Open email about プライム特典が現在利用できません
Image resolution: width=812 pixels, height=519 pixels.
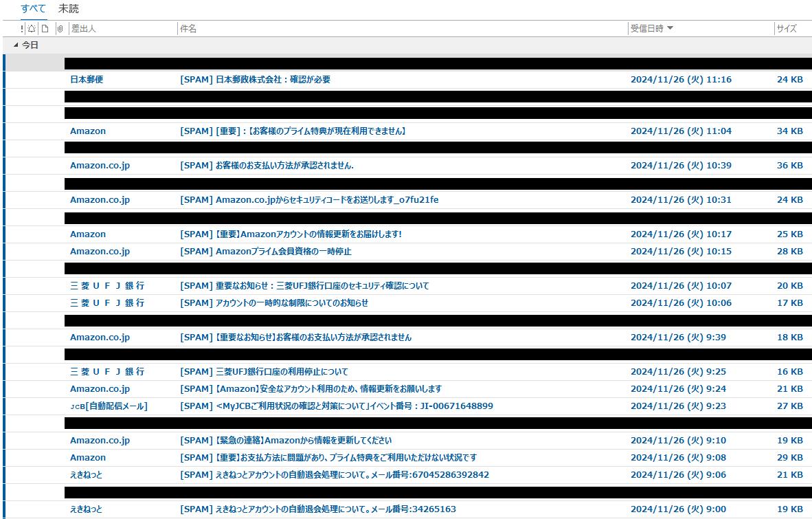[x=293, y=131]
